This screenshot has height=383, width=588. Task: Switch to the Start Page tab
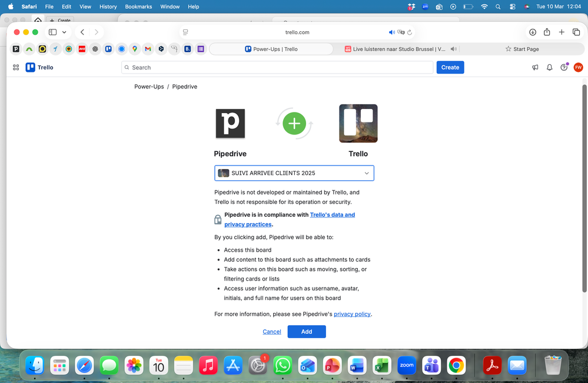[x=522, y=49]
